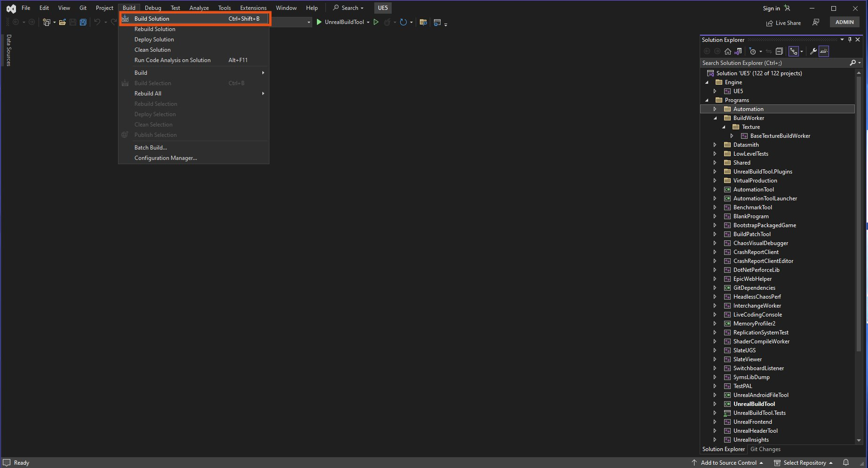Run Code Analysis on Solution
Screen dimensions: 868x468
[194, 60]
